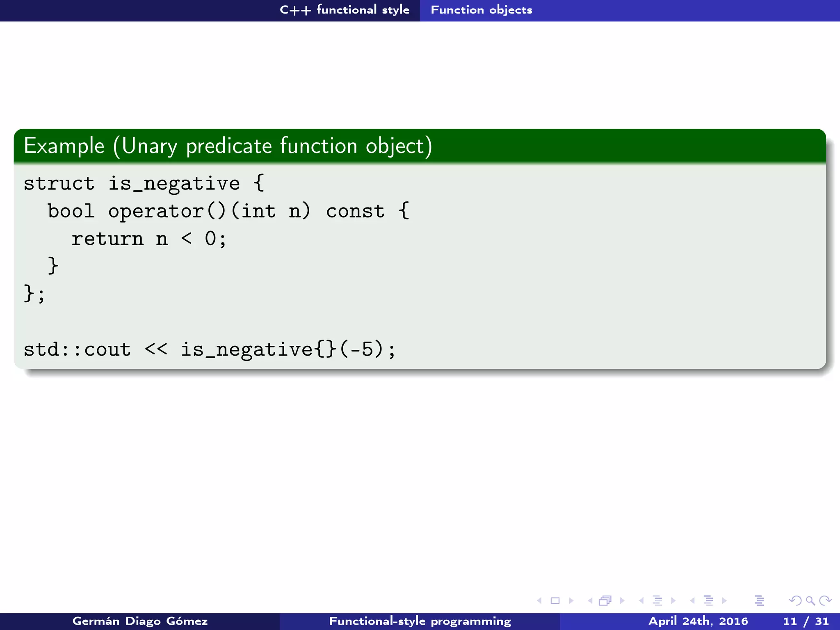Click the presentation outline lines icon
Image resolution: width=840 pixels, height=630 pixels.
759,601
